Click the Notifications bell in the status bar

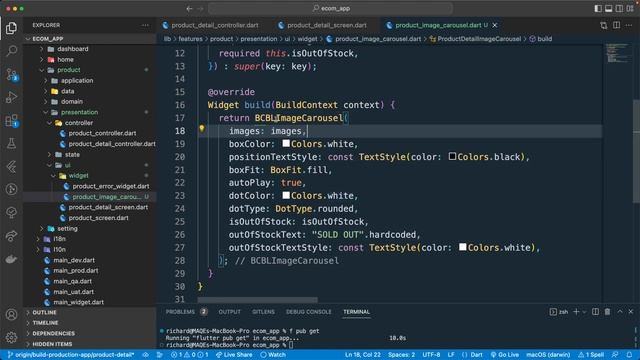[629, 355]
